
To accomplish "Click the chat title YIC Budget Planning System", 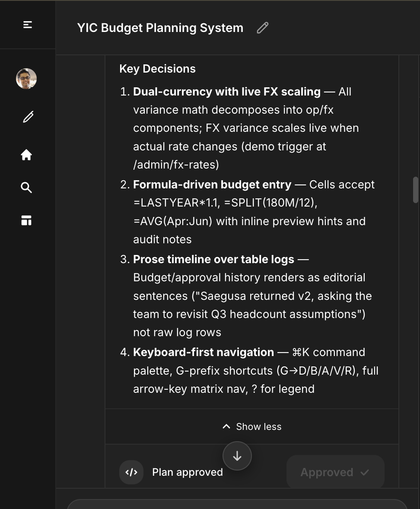I will tap(160, 28).
